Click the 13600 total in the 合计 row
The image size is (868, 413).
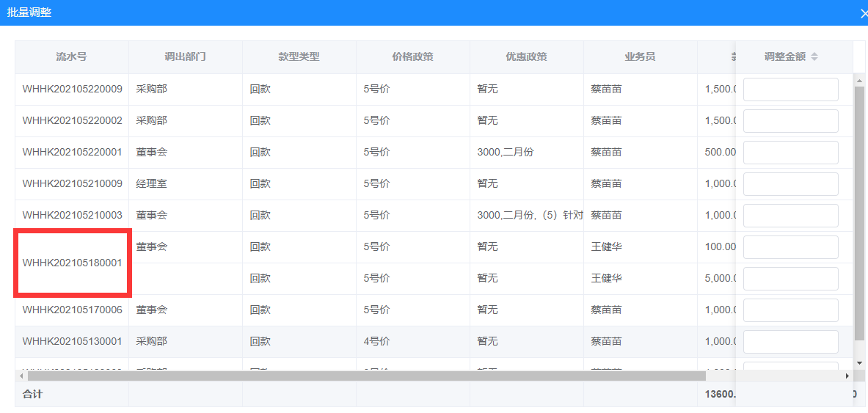(x=721, y=395)
